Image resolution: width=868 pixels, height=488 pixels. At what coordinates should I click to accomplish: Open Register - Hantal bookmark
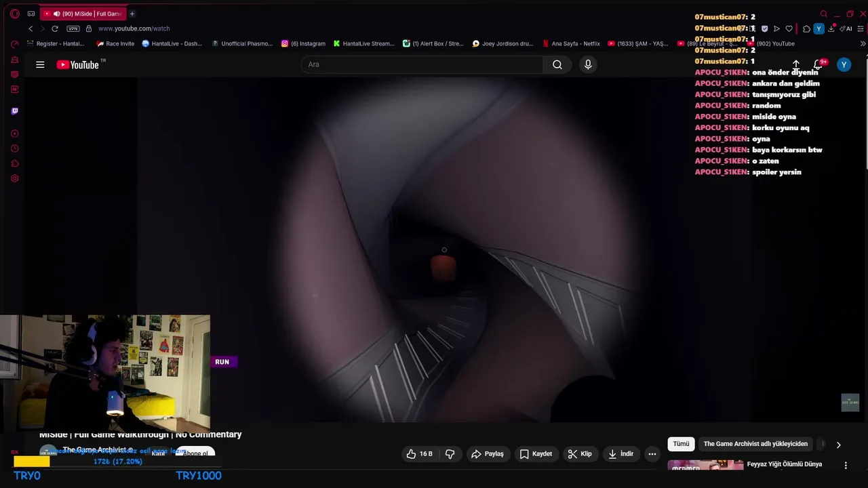[56, 43]
